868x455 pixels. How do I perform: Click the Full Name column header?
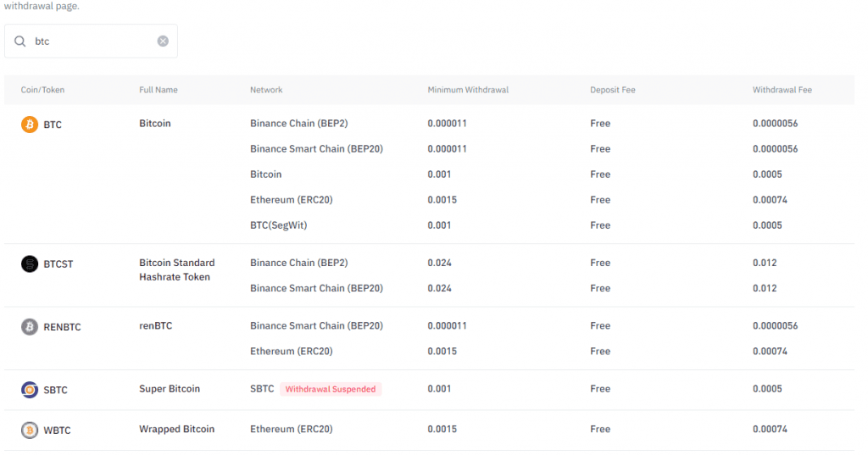(159, 90)
